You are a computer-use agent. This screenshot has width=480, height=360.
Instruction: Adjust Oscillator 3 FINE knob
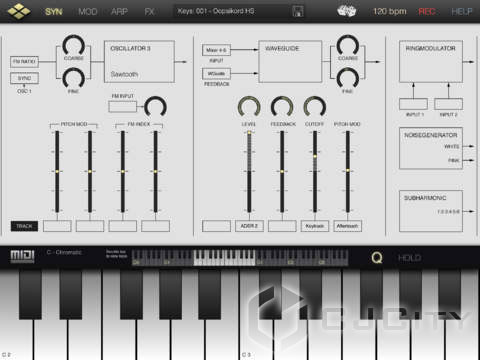click(x=74, y=78)
